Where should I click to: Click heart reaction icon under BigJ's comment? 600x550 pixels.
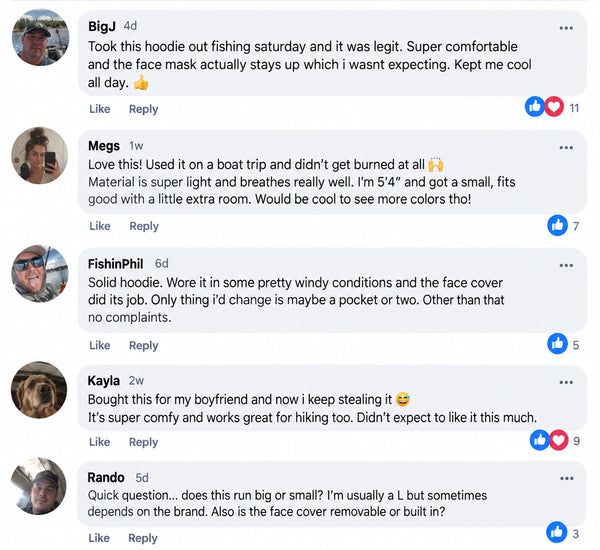[554, 106]
